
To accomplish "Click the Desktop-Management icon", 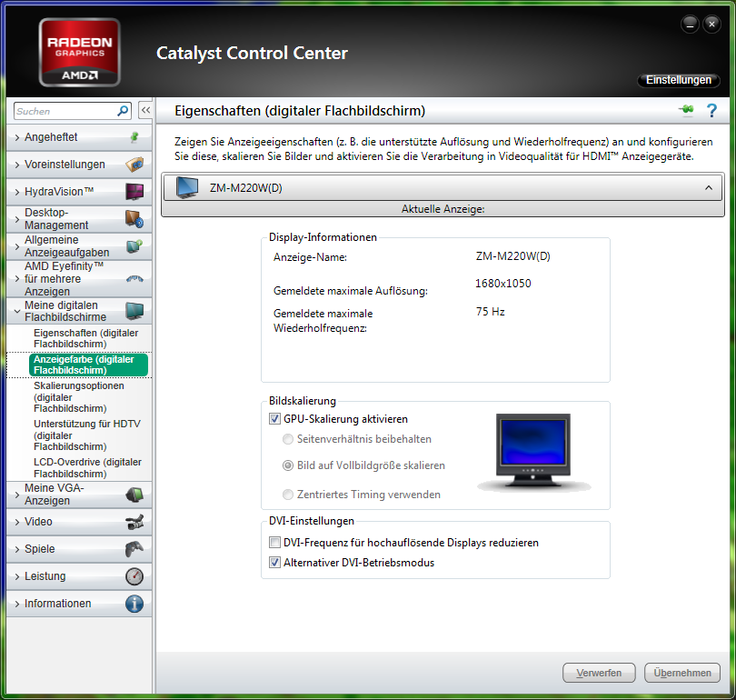I will coord(134,219).
